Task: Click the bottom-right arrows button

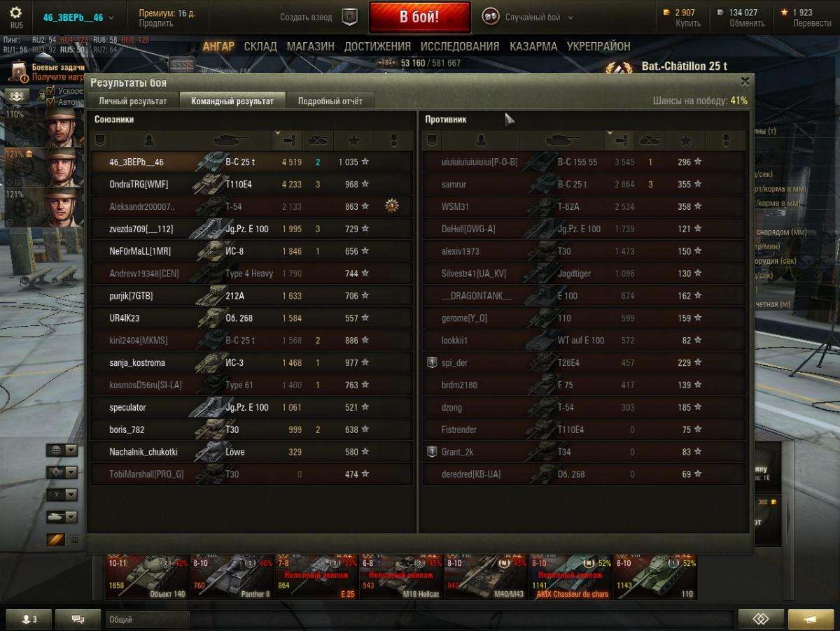Action: [761, 619]
